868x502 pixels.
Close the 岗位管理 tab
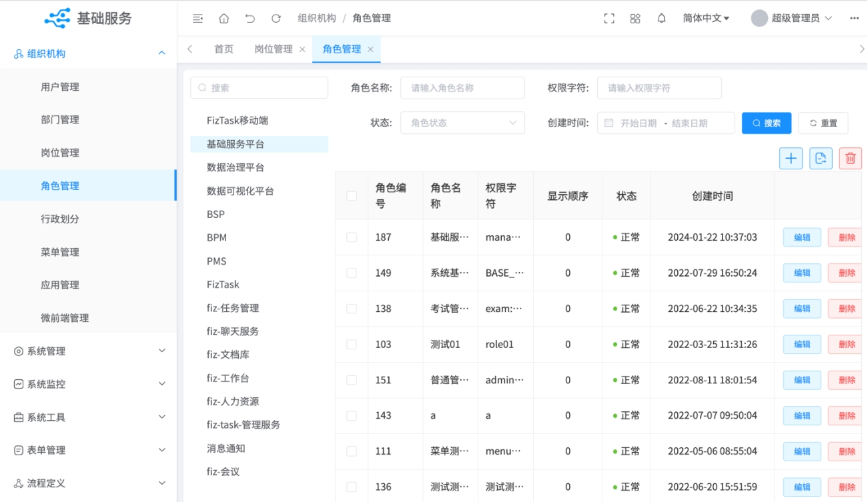[302, 49]
